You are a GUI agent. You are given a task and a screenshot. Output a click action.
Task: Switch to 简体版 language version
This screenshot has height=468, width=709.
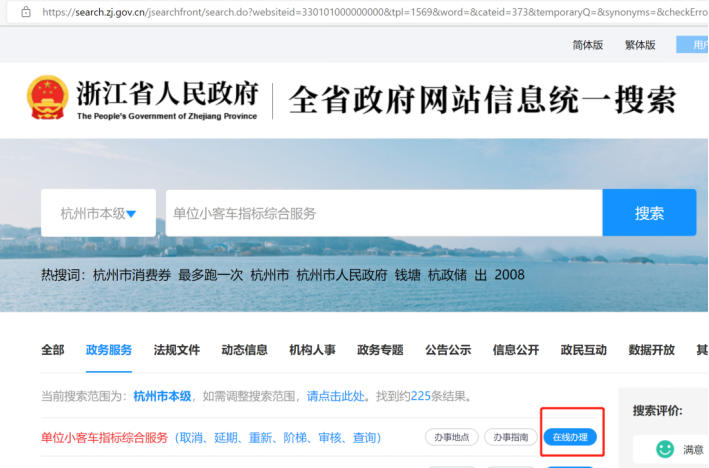tap(588, 45)
